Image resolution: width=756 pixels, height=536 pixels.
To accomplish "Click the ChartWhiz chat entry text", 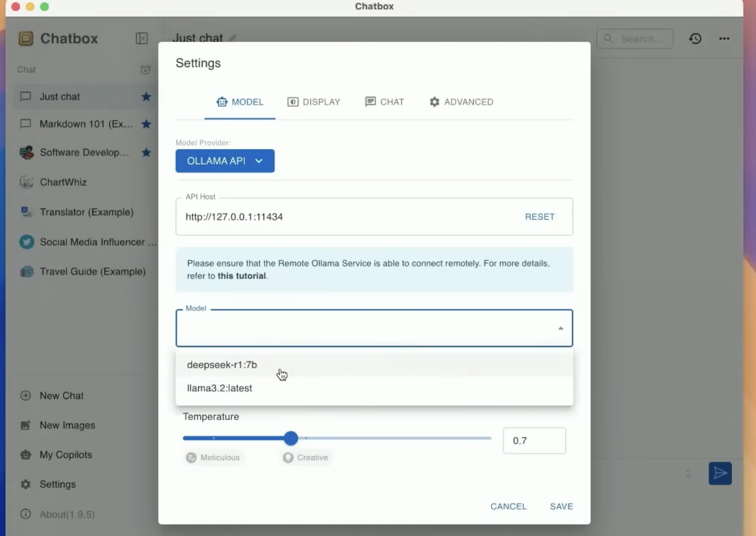I will tap(63, 182).
